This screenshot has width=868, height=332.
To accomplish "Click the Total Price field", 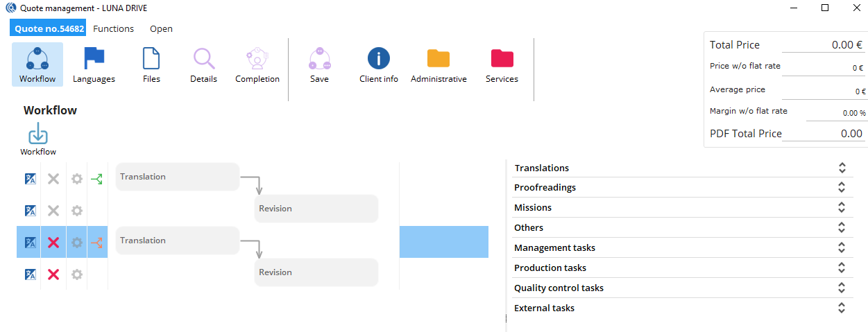I will click(824, 45).
